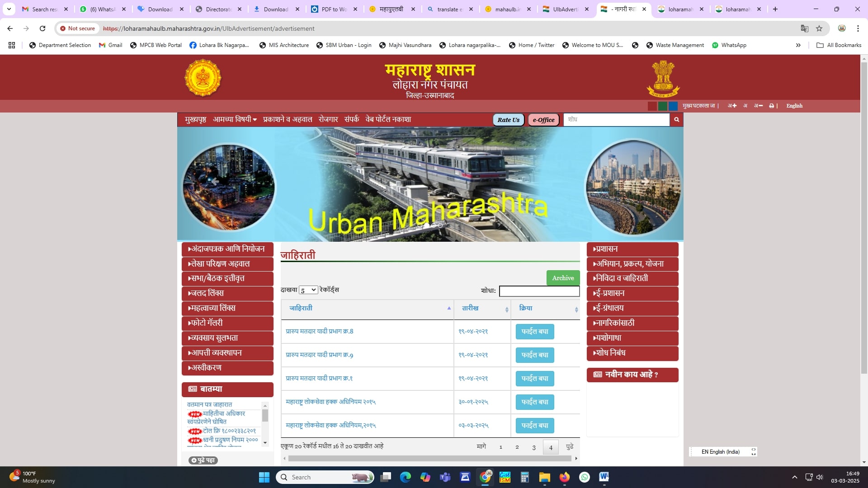Open Windows Start button
This screenshot has height=488, width=868.
tap(264, 477)
